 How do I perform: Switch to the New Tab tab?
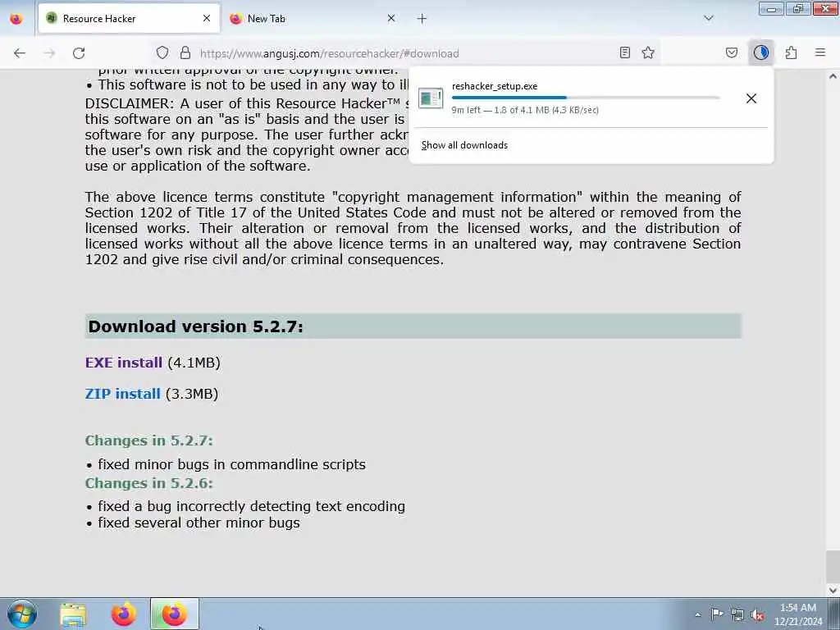(x=311, y=19)
